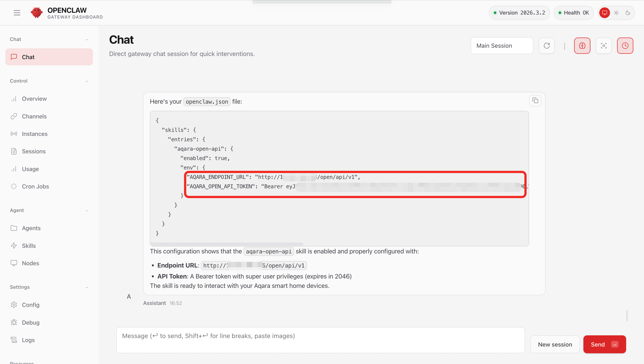
Task: Open the Main Session dropdown
Action: [x=502, y=46]
